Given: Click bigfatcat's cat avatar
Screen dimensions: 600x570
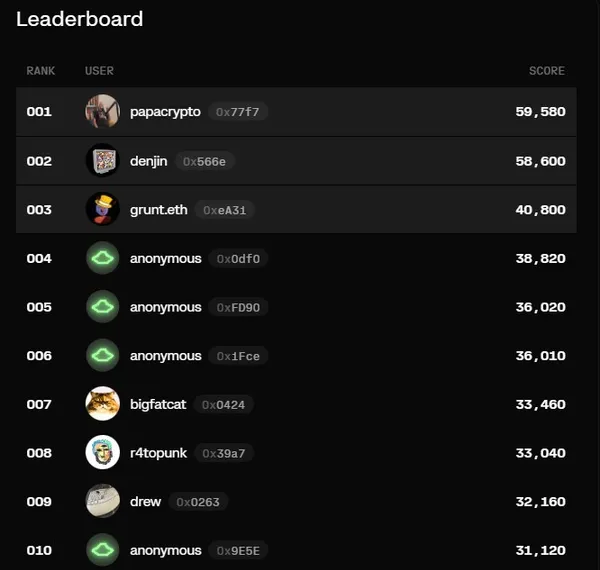Looking at the screenshot, I should coord(102,404).
